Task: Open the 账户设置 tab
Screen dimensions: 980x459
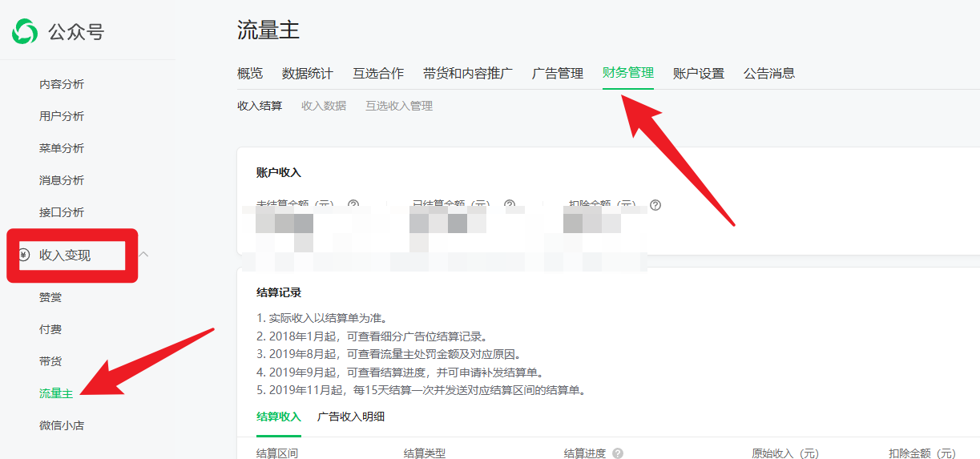Action: [699, 74]
